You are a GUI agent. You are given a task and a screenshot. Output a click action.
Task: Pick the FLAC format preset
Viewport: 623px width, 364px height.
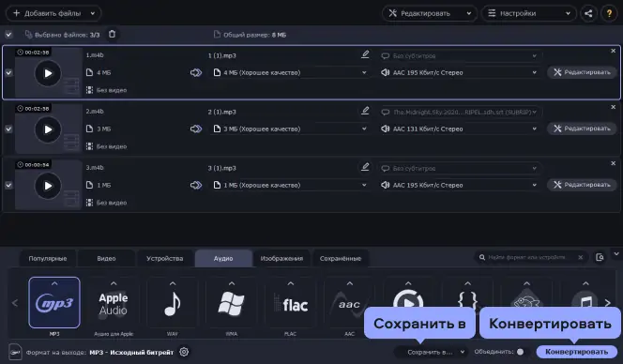pyautogui.click(x=291, y=304)
